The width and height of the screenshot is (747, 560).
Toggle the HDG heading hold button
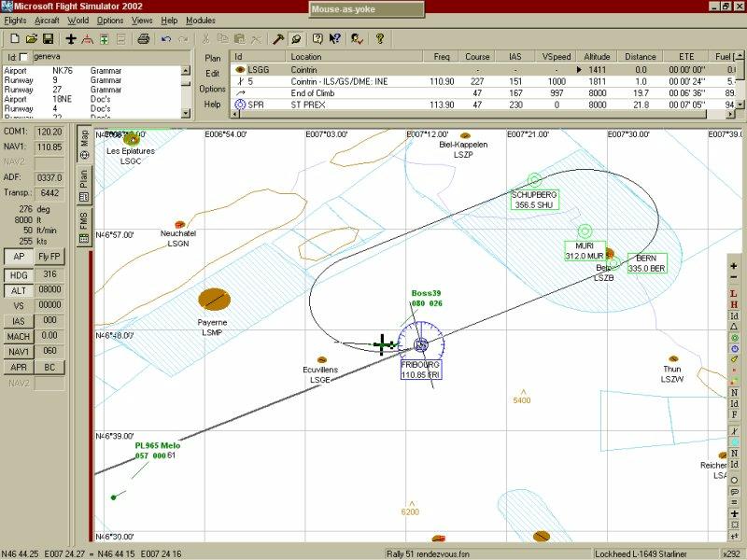pos(18,275)
